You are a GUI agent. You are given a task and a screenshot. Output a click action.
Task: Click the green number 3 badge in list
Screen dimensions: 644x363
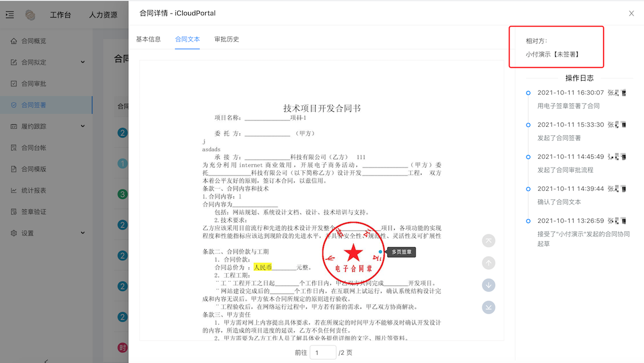(x=123, y=194)
